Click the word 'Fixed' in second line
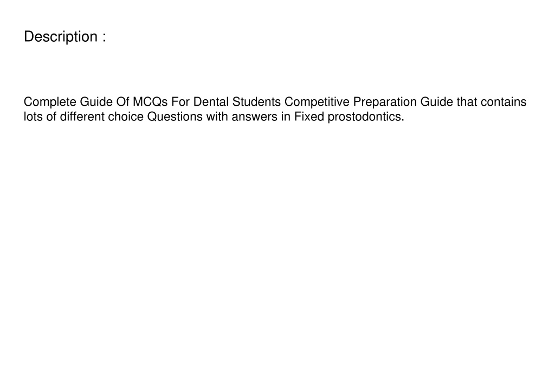555x392 pixels. [309, 117]
